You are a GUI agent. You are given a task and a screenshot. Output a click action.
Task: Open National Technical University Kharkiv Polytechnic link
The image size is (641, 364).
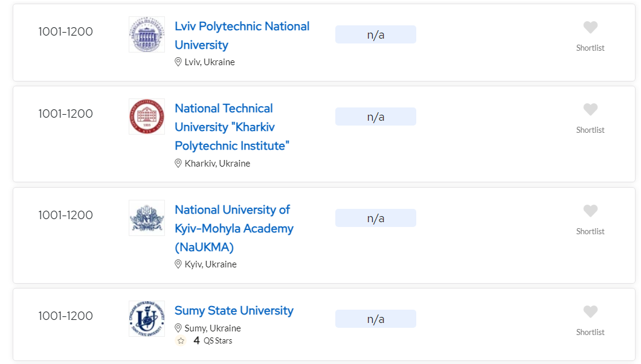[232, 127]
